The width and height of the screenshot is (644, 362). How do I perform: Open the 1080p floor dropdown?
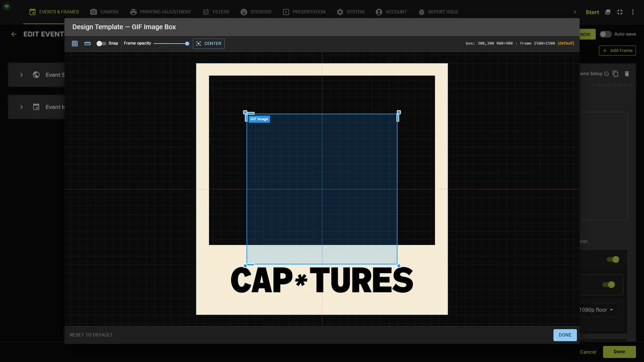(598, 310)
